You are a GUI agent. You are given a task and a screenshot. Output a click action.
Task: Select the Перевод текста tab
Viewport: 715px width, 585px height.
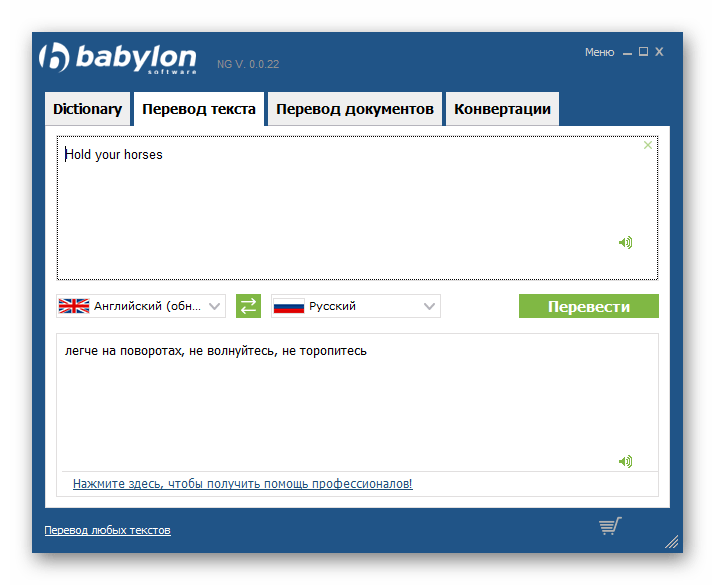click(x=199, y=109)
